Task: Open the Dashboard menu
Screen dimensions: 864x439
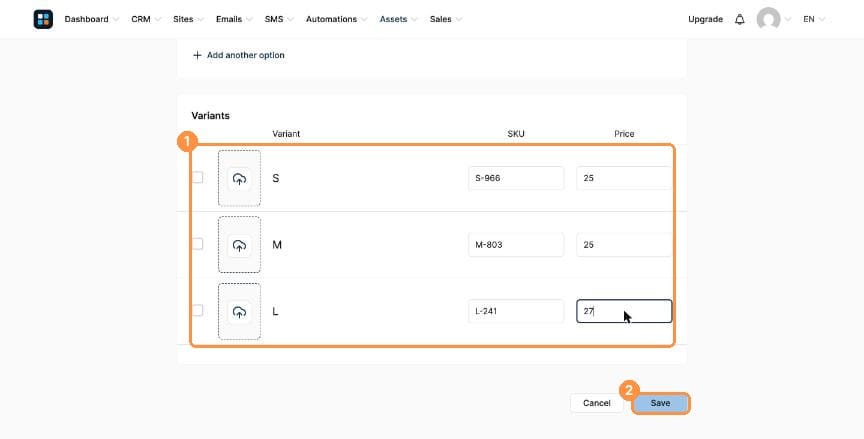Action: click(91, 19)
